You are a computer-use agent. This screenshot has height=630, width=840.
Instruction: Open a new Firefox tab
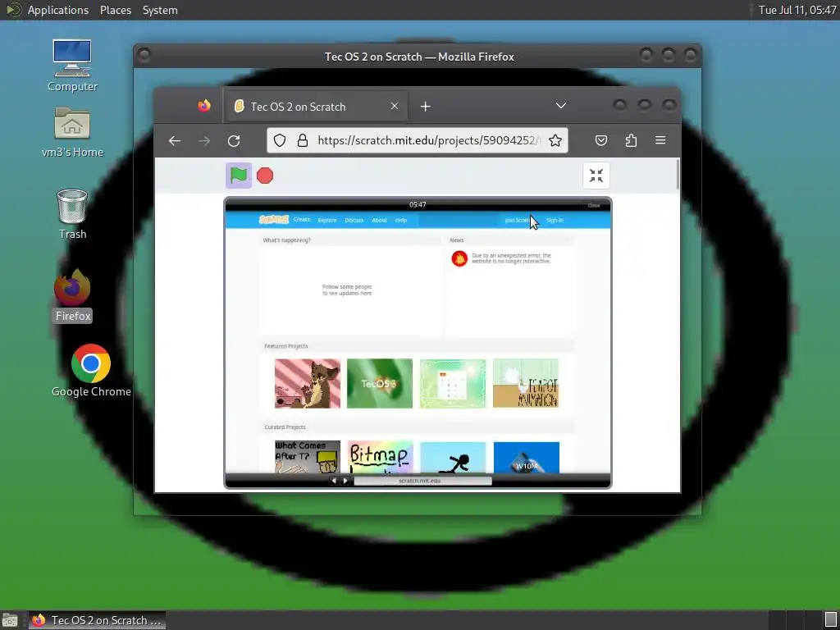[426, 107]
